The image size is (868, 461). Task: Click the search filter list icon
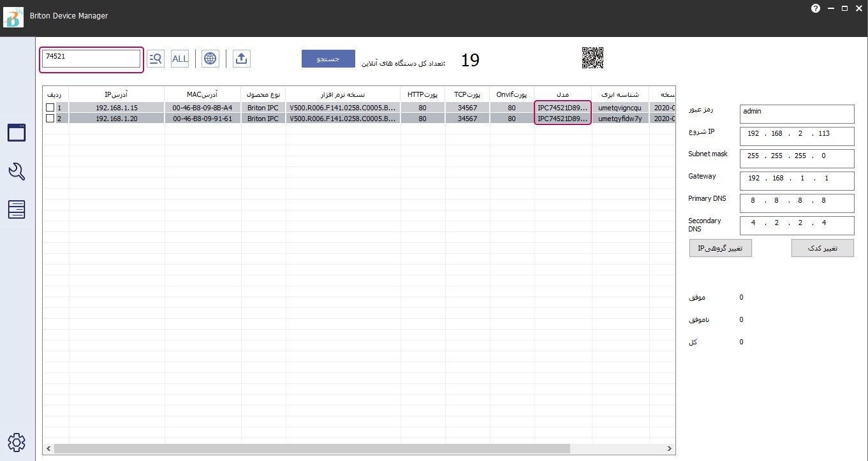(155, 59)
